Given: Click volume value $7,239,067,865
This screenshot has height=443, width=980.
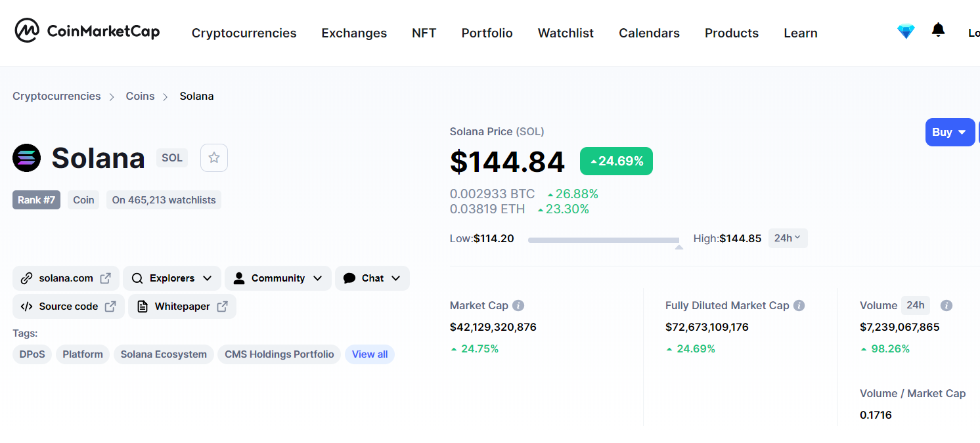Looking at the screenshot, I should 900,327.
